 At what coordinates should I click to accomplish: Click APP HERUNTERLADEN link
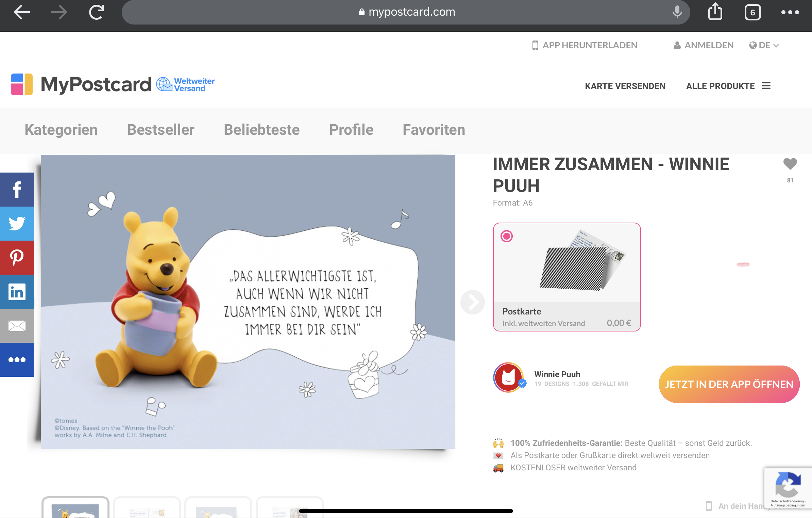(585, 45)
